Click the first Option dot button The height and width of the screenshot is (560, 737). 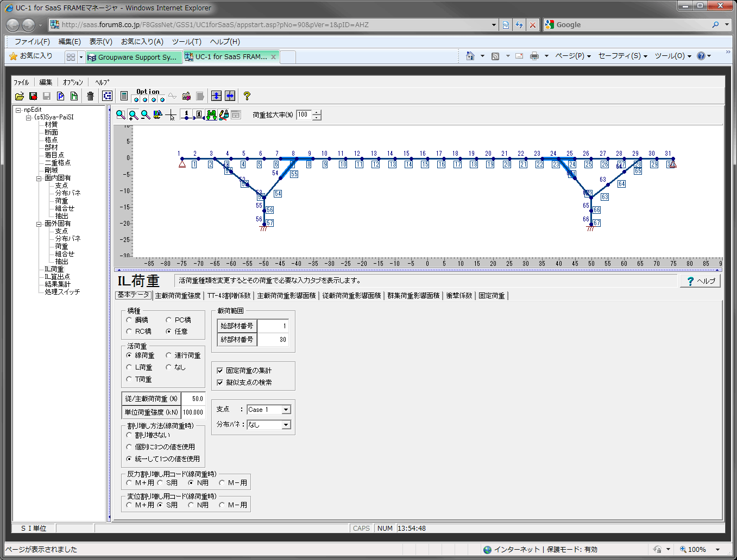(136, 99)
